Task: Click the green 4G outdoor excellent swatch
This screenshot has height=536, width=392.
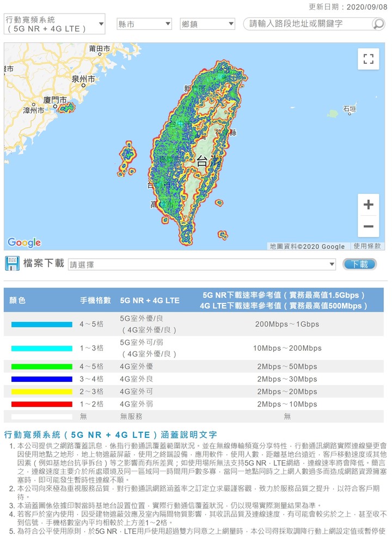Action: [x=42, y=367]
